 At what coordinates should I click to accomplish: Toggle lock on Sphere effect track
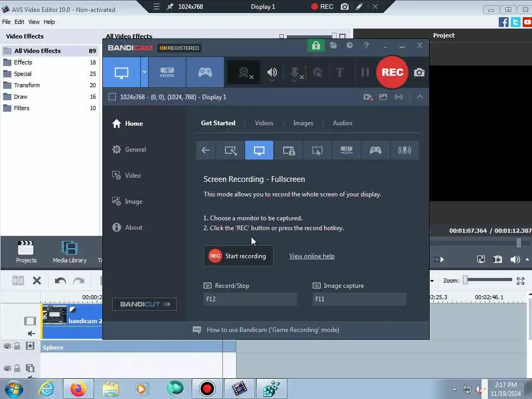(17, 346)
